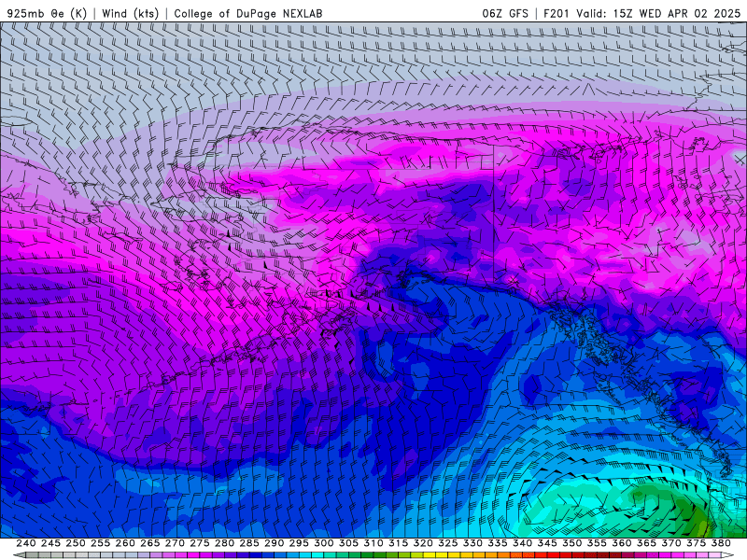Click the 270 color scale label
The width and height of the screenshot is (747, 560).
(175, 543)
